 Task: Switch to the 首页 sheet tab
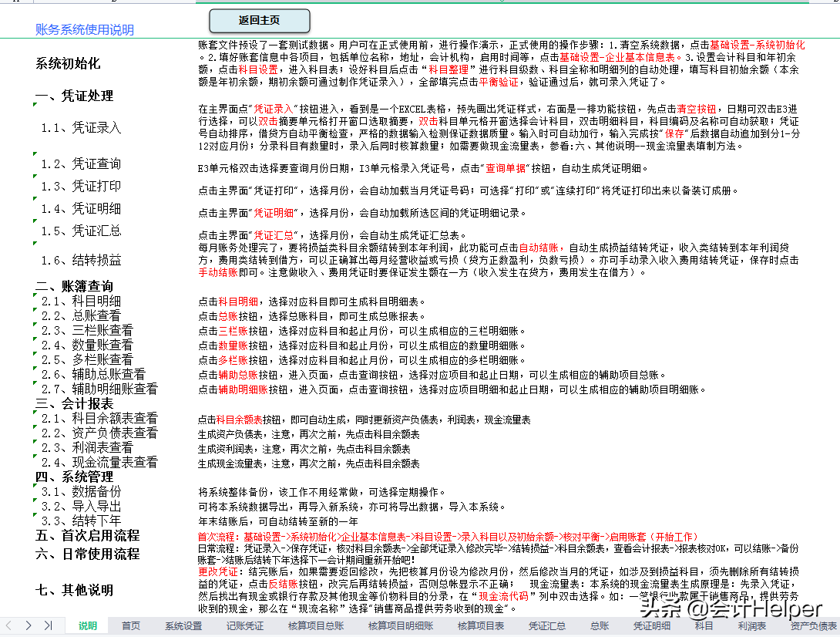[x=130, y=626]
